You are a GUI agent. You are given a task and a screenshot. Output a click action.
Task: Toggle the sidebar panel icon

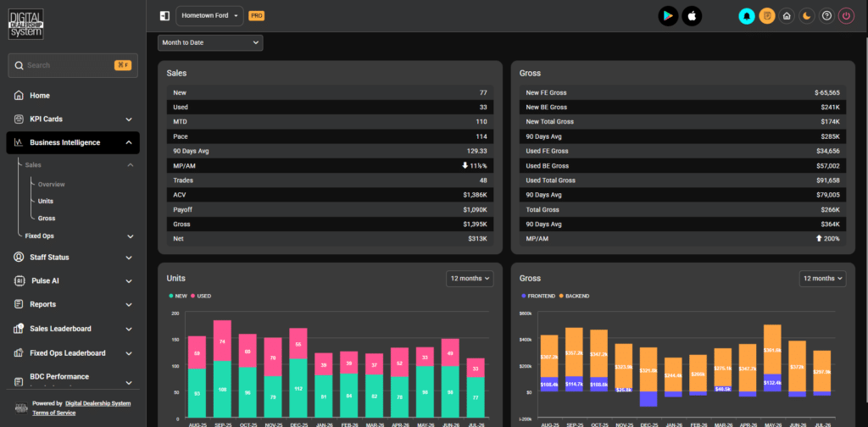164,16
